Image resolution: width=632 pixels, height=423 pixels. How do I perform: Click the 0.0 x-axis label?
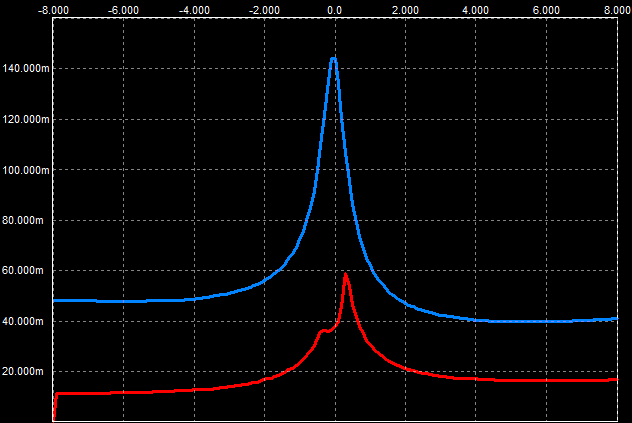pos(335,10)
